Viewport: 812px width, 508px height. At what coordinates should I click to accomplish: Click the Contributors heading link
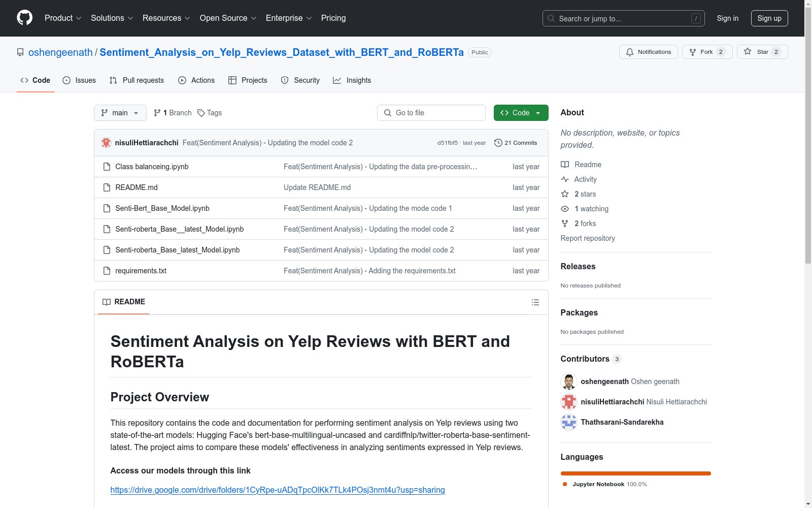pyautogui.click(x=585, y=359)
